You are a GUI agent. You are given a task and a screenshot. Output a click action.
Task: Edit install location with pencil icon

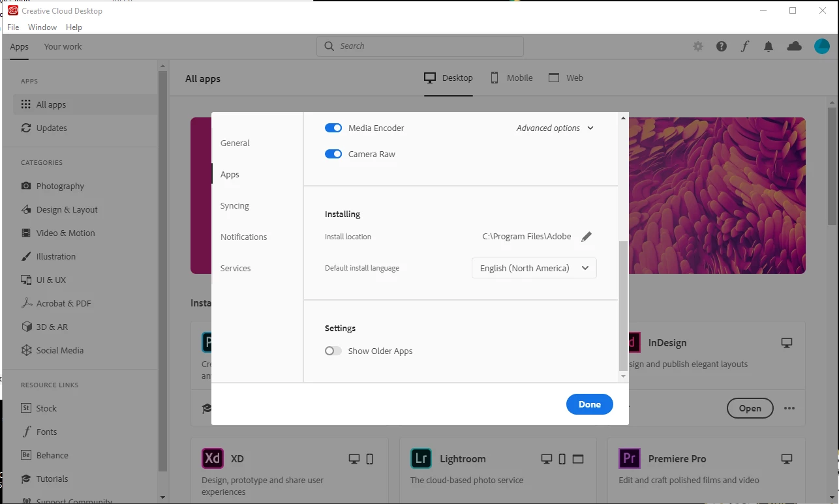[x=587, y=237]
